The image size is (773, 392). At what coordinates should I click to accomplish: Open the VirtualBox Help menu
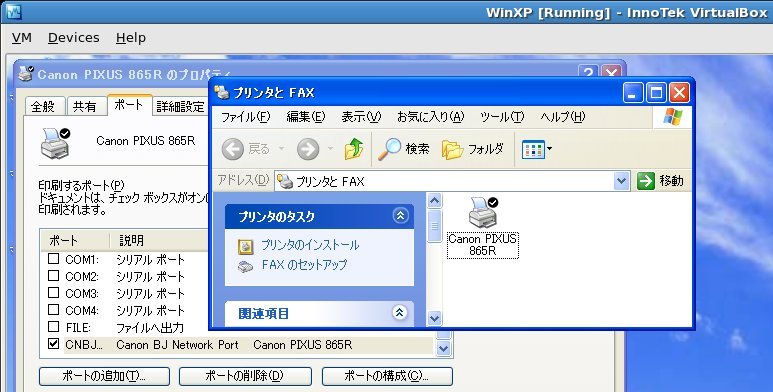[x=131, y=38]
